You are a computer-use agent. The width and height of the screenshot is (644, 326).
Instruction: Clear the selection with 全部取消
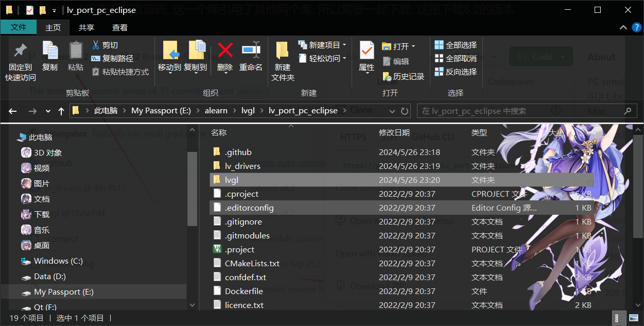pyautogui.click(x=456, y=59)
